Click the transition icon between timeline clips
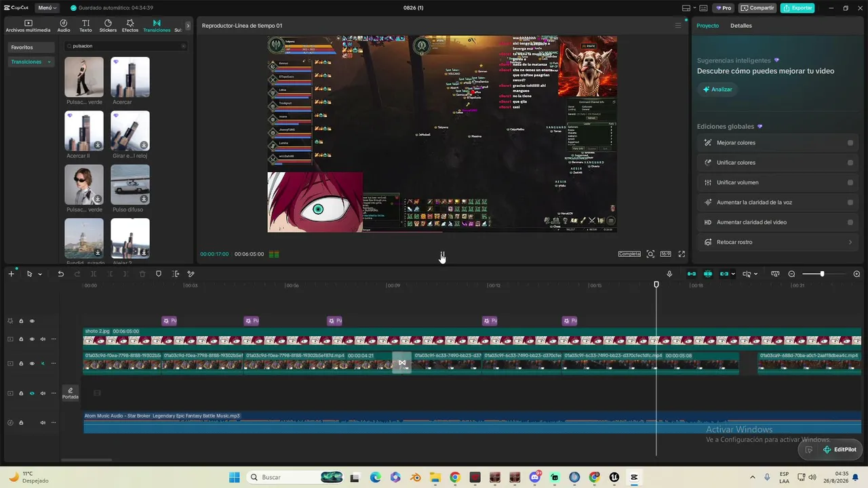868x488 pixels. coord(402,363)
